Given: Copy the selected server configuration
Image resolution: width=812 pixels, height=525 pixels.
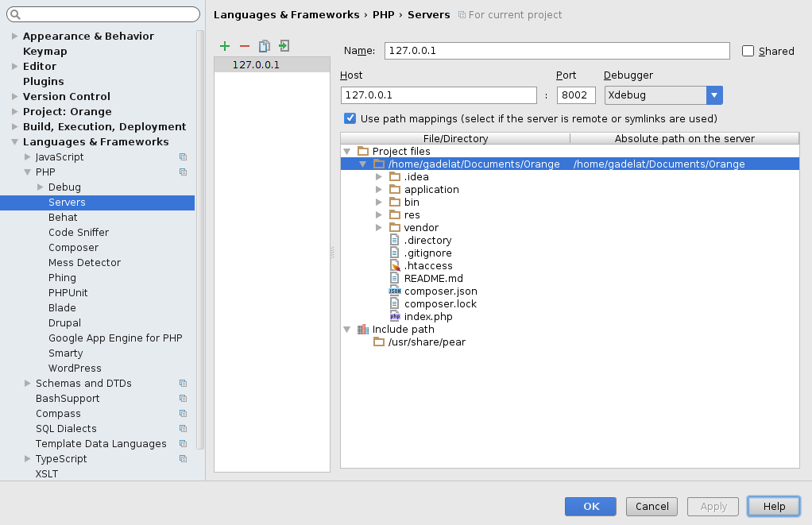Looking at the screenshot, I should [x=264, y=46].
